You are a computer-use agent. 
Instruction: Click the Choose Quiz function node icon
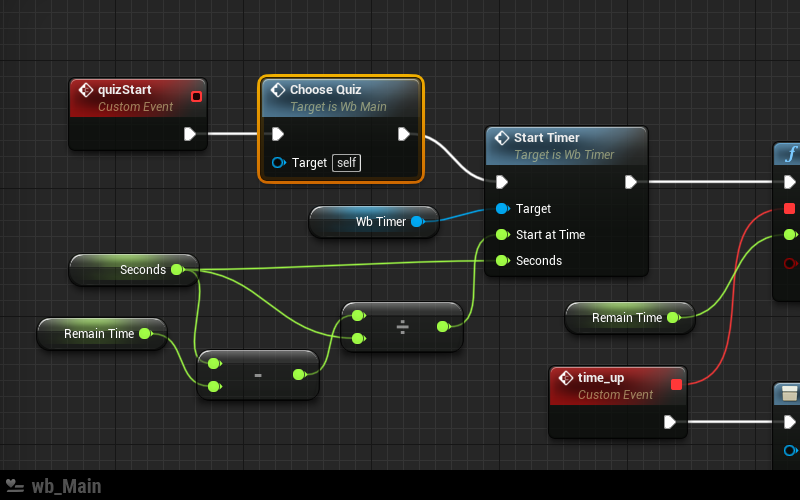(x=278, y=90)
